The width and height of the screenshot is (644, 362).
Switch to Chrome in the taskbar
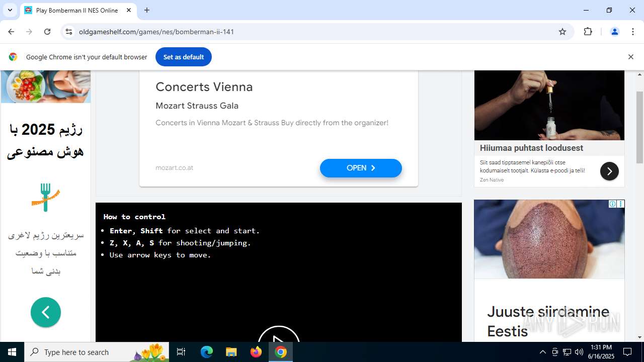tap(281, 352)
